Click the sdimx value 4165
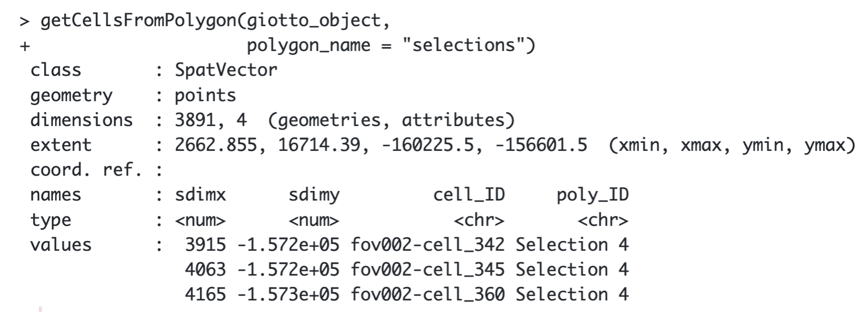This screenshot has height=318, width=868. 205,294
